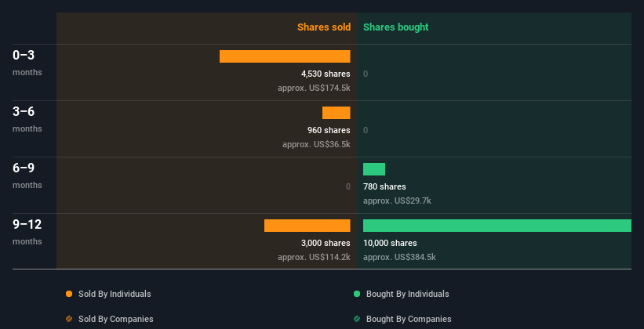Click the Sold By Individuals orange dot

point(69,294)
